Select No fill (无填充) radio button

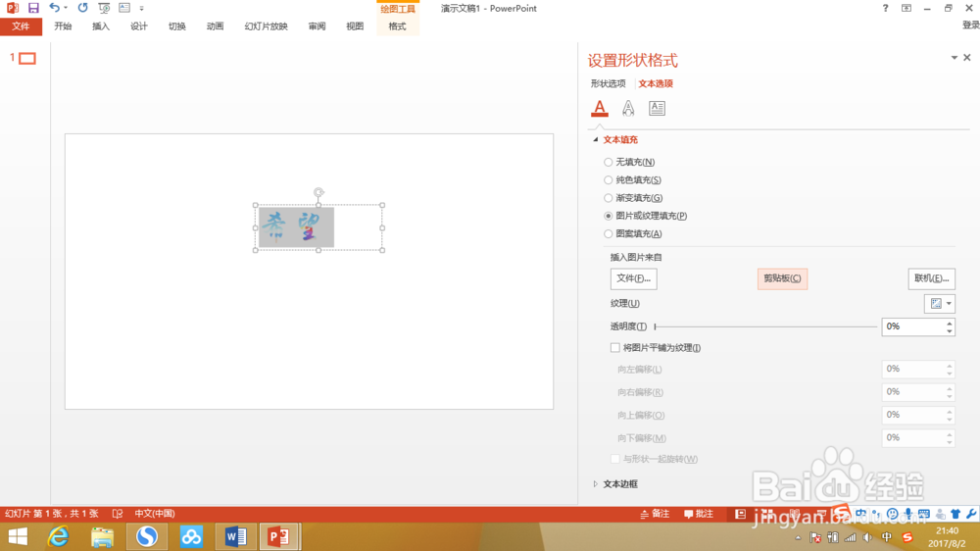coord(609,162)
